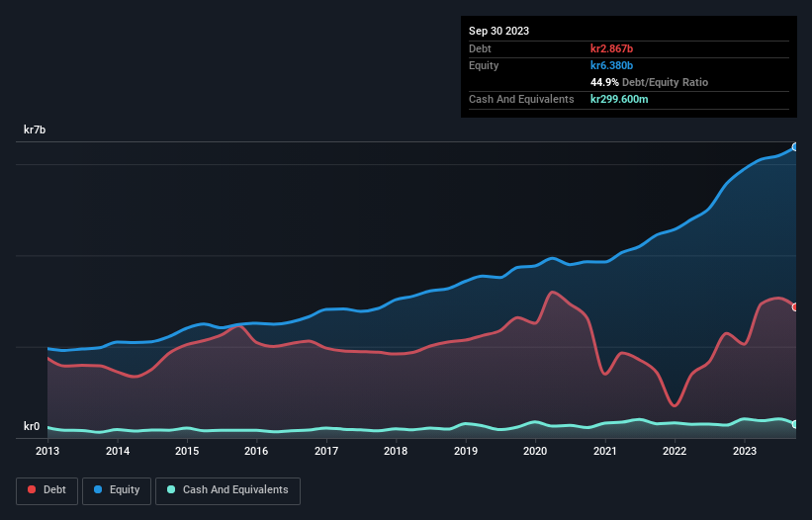
Task: Click the kr7b y-axis label
Action: coord(35,130)
